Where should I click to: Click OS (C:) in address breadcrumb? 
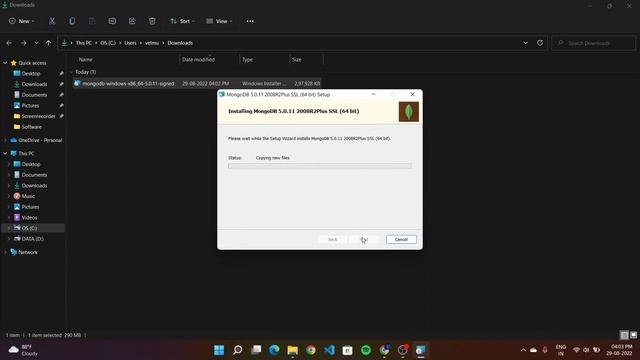[x=108, y=43]
